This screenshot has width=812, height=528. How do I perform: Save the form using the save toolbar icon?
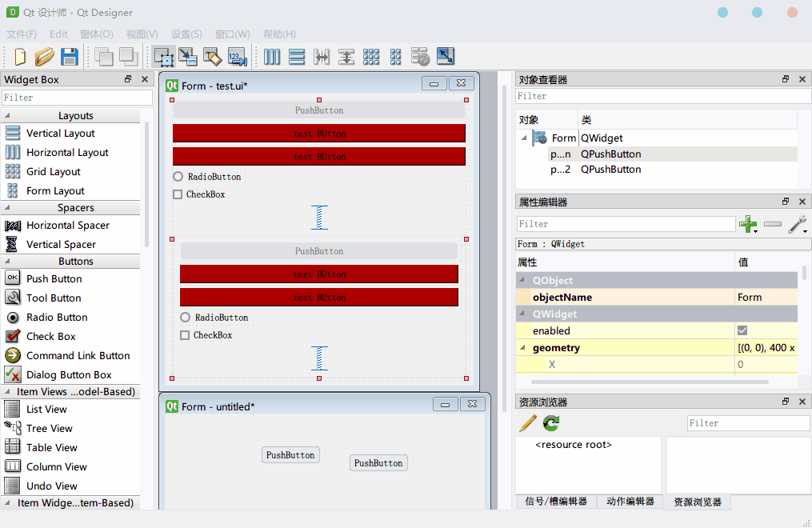click(70, 57)
